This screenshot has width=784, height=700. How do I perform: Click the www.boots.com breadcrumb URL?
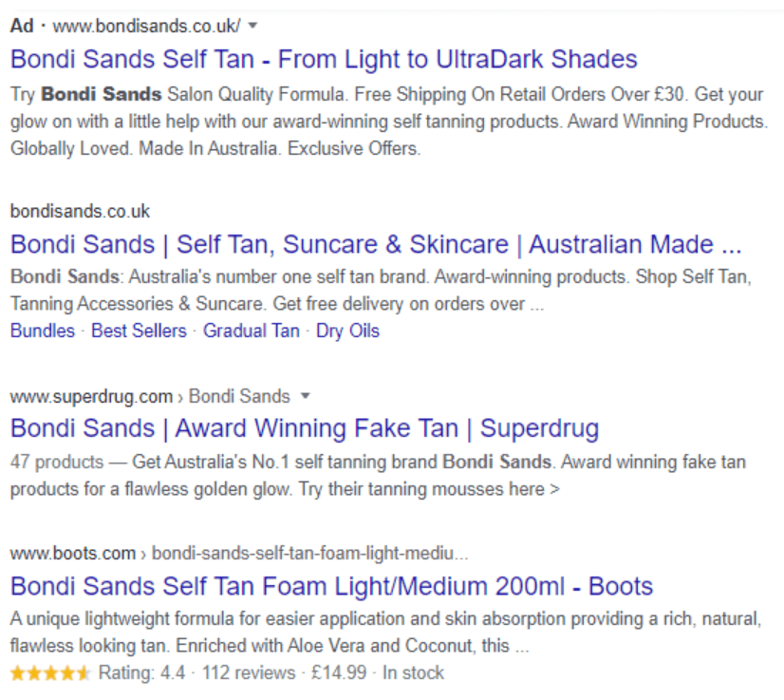[x=73, y=554]
